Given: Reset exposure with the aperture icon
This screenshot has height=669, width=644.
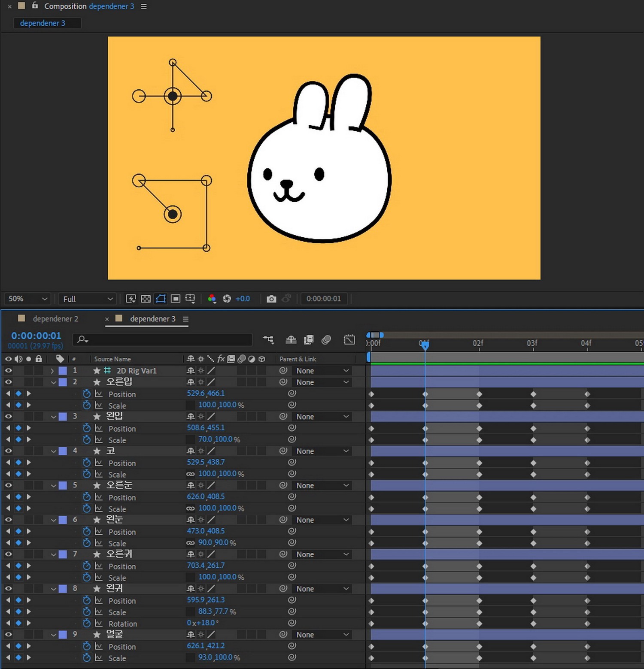Looking at the screenshot, I should point(227,299).
